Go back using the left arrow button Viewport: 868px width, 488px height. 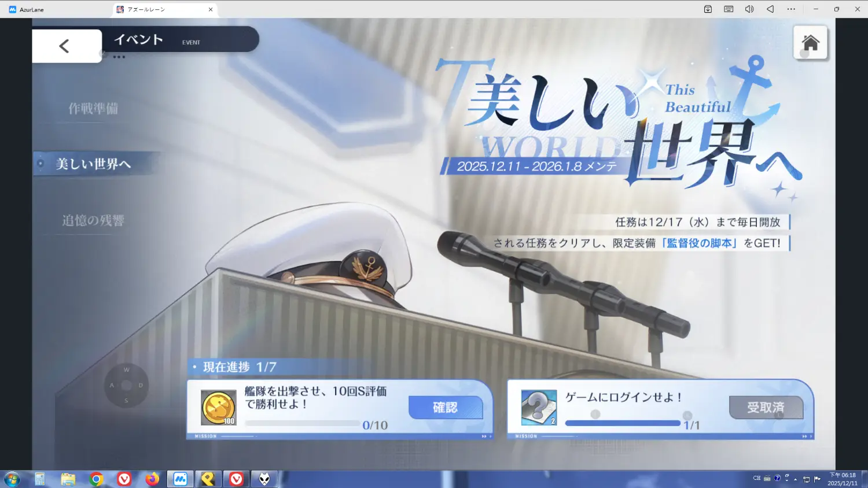[x=64, y=46]
